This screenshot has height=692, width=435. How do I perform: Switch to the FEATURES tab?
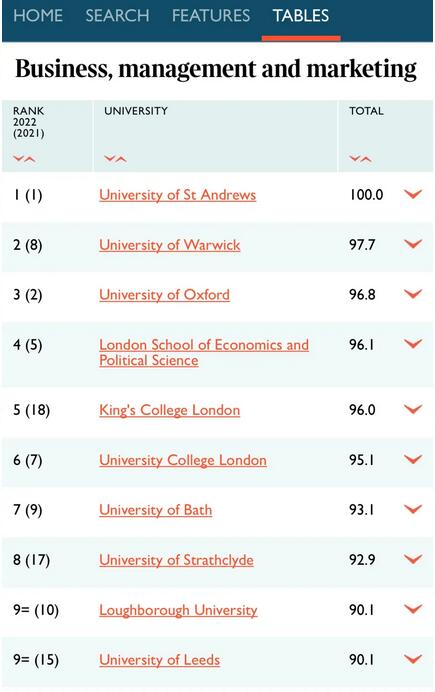pos(211,16)
